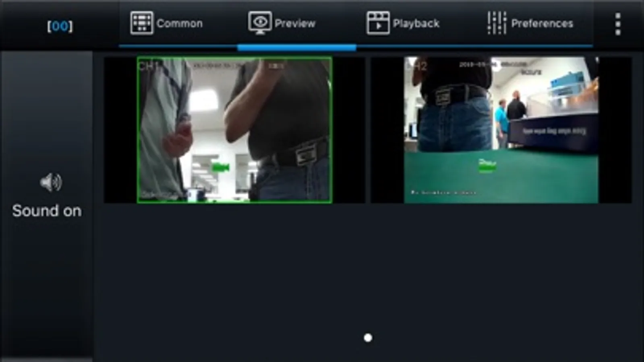Open the three-dot overflow menu

click(x=618, y=24)
